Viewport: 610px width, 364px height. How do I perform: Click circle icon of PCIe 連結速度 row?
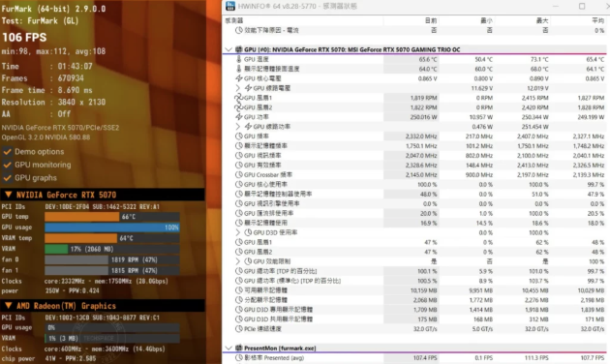[x=239, y=328]
